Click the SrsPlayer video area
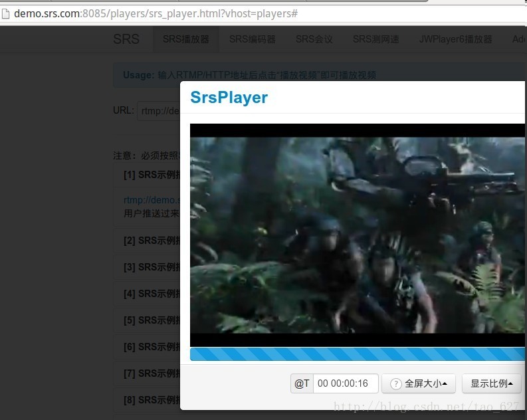The image size is (527, 420). [x=358, y=235]
